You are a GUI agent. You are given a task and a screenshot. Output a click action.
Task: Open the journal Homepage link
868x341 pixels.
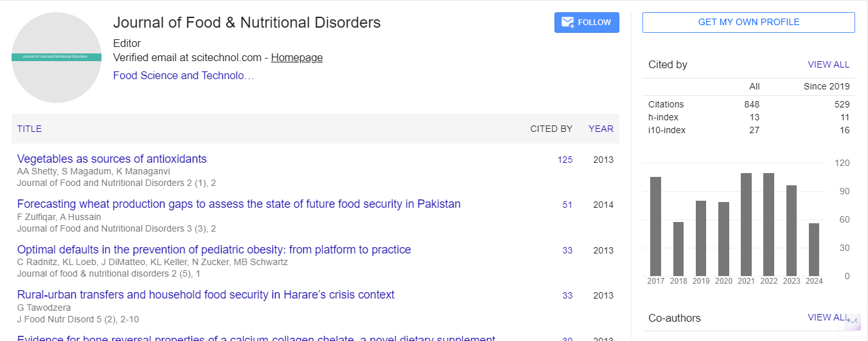297,57
